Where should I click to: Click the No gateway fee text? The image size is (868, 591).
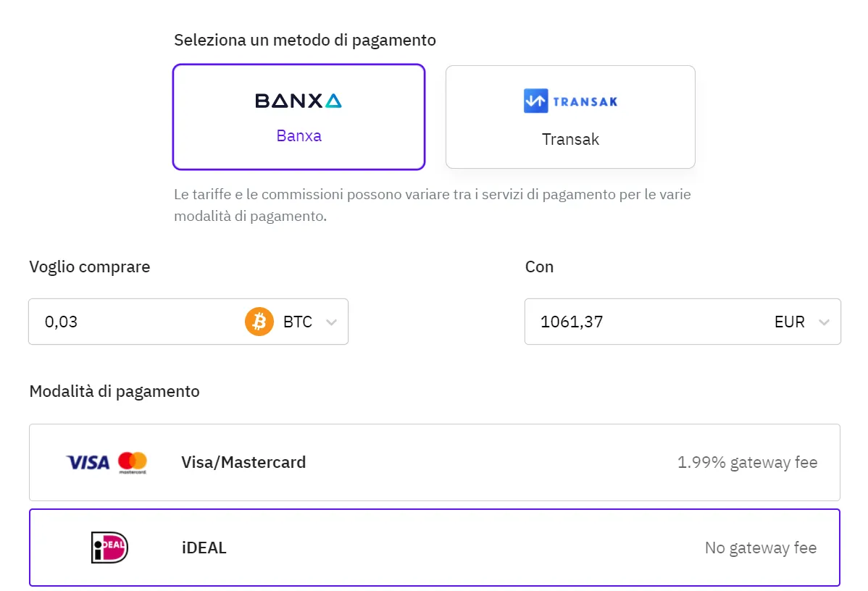point(761,548)
